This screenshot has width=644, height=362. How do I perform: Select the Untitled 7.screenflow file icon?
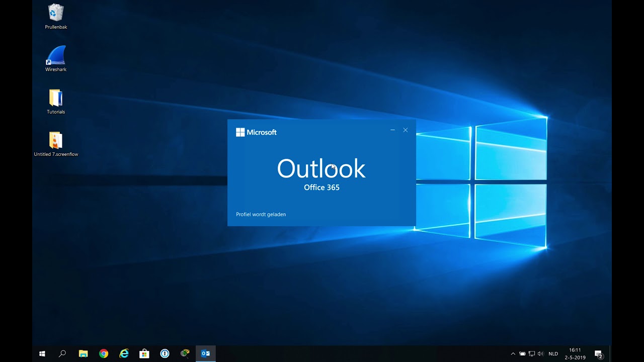(56, 144)
